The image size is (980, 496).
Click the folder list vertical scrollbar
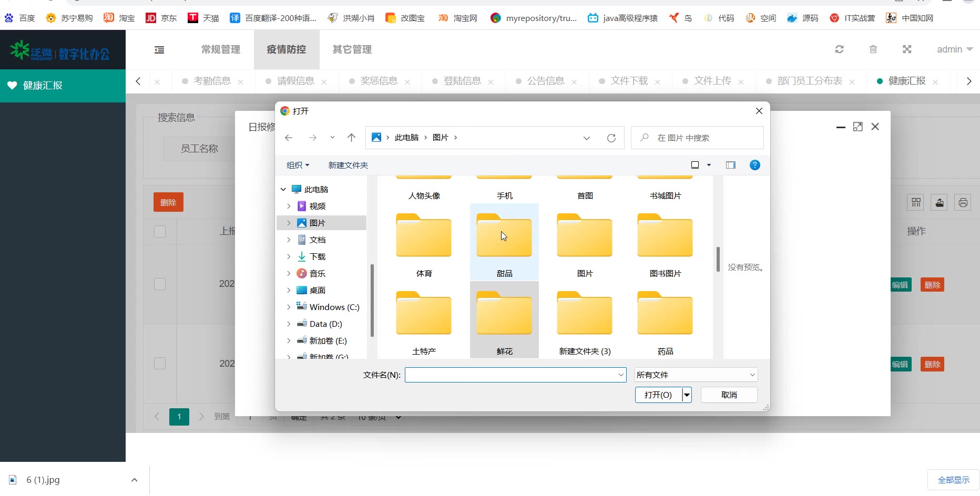coord(718,259)
